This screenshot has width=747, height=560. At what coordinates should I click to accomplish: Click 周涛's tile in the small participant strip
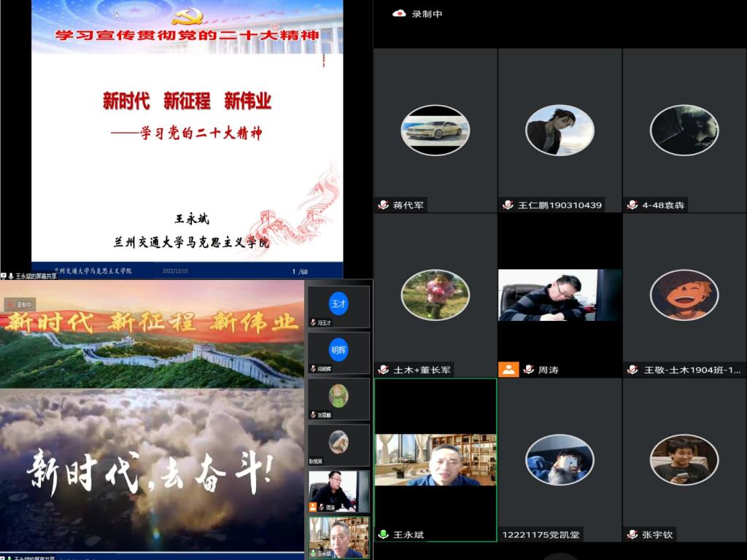point(338,490)
